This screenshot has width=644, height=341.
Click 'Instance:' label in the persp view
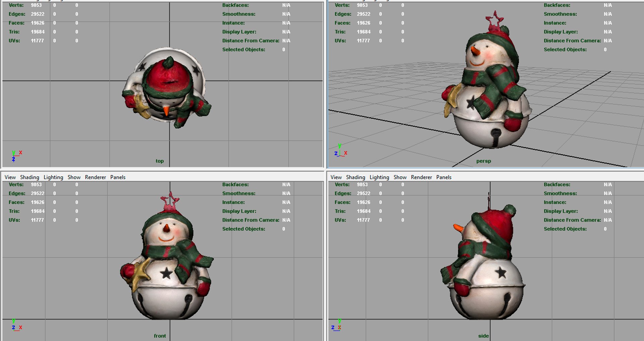tap(555, 23)
